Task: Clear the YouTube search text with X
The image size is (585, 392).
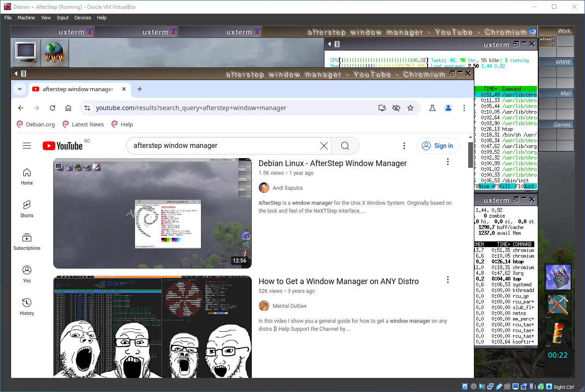Action: coord(324,146)
